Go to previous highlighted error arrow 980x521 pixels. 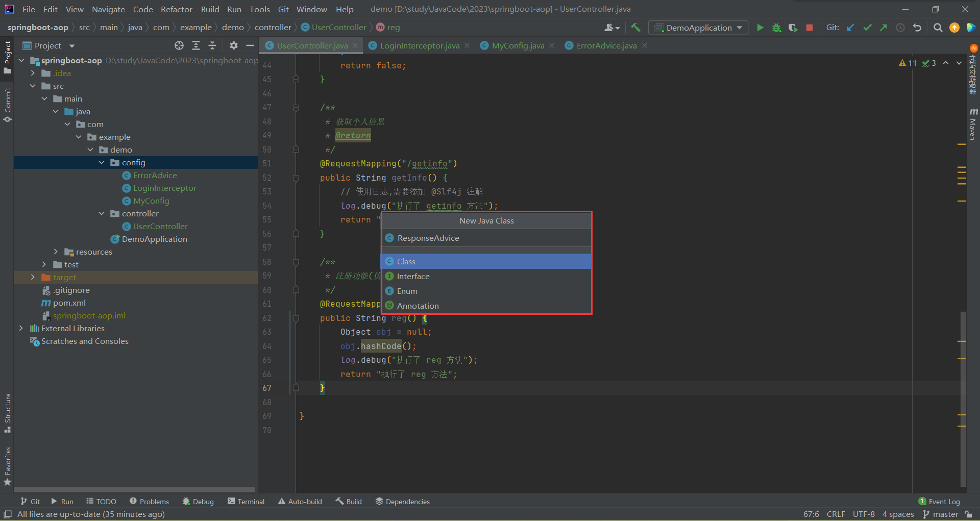click(x=946, y=63)
